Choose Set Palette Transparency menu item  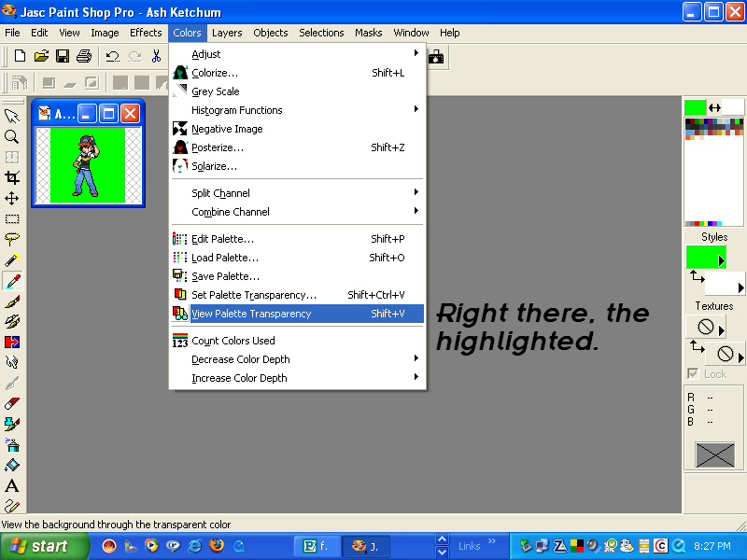[x=297, y=295]
